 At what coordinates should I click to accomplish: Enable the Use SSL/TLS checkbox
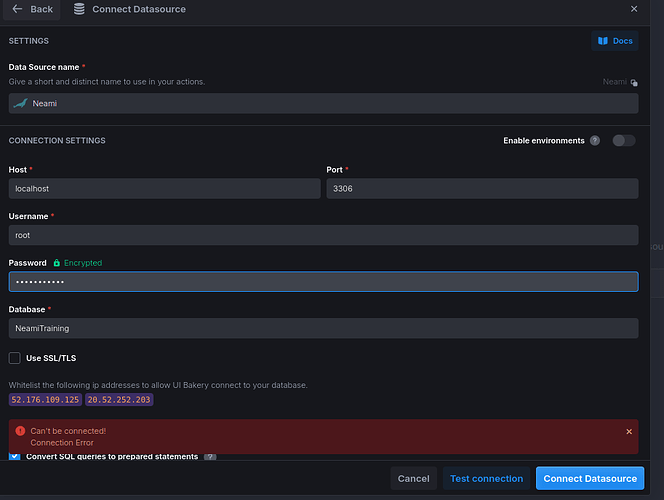pos(15,358)
